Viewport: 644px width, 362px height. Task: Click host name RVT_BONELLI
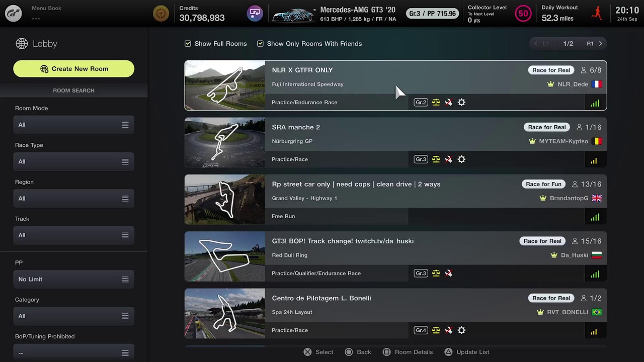[x=568, y=312]
